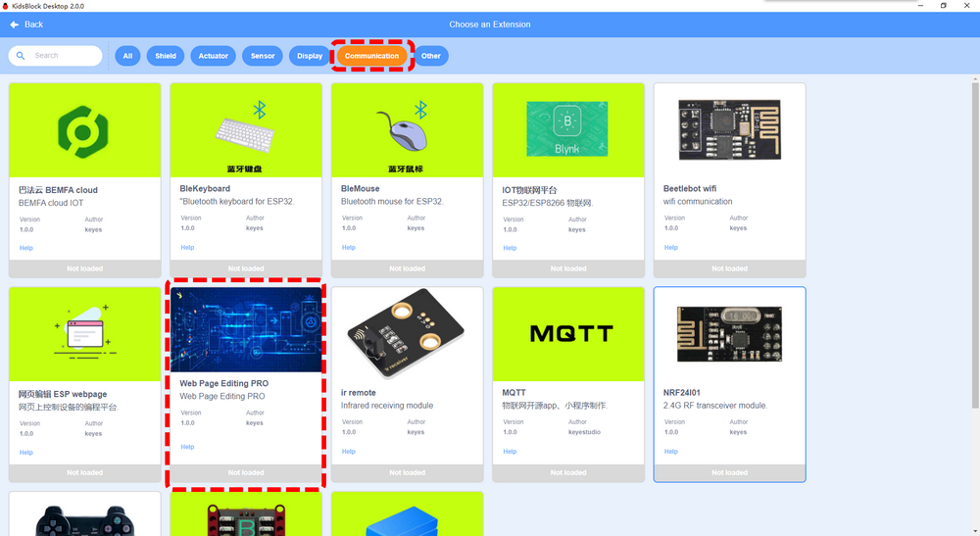Viewport: 980px width, 536px height.
Task: Choose the NRF24l01 transceiver image
Action: 730,334
